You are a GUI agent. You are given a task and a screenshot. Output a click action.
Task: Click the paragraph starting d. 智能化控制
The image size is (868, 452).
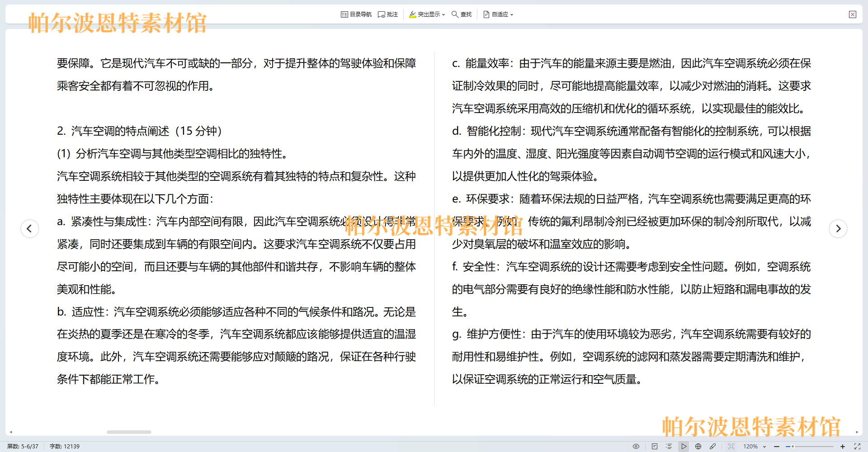[632, 154]
